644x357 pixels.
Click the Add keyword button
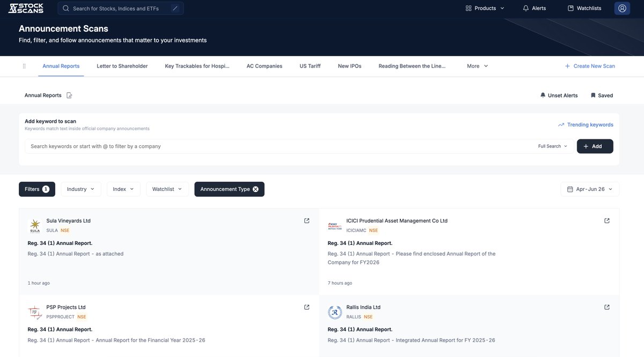coord(595,146)
